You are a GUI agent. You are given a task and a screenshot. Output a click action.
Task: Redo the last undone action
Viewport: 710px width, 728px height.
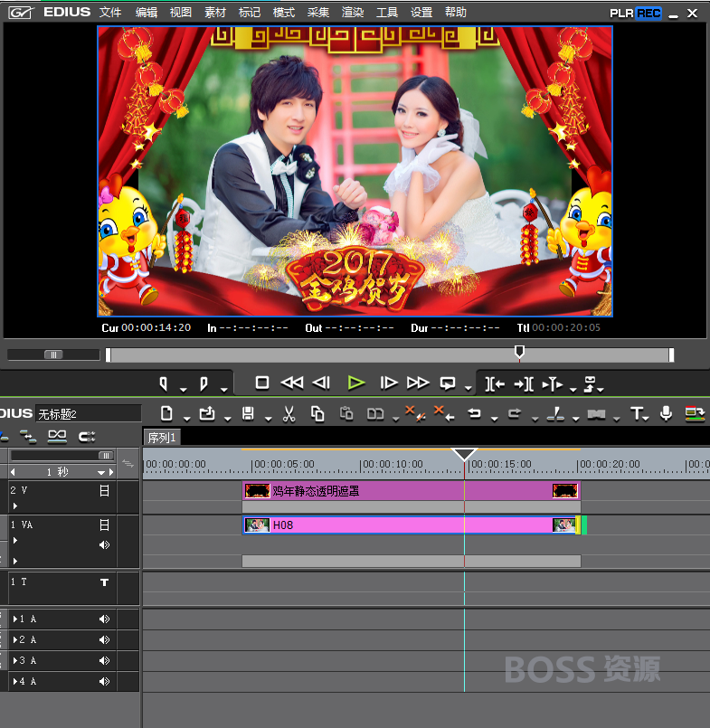515,413
